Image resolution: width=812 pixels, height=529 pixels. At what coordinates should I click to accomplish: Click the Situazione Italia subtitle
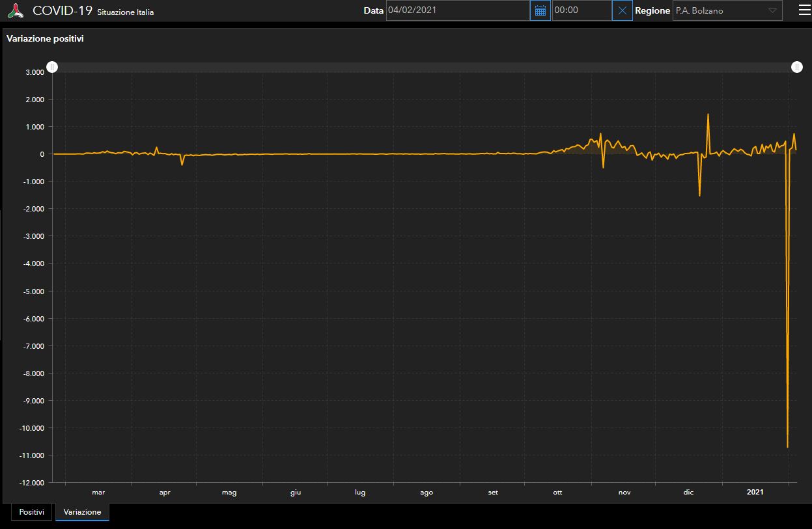point(126,12)
